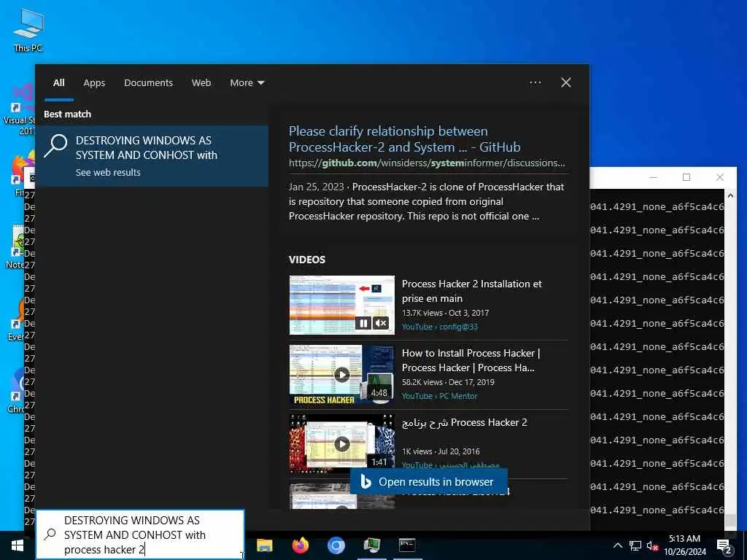Click the Best match heading
Screen dimensions: 747x560
pyautogui.click(x=67, y=114)
